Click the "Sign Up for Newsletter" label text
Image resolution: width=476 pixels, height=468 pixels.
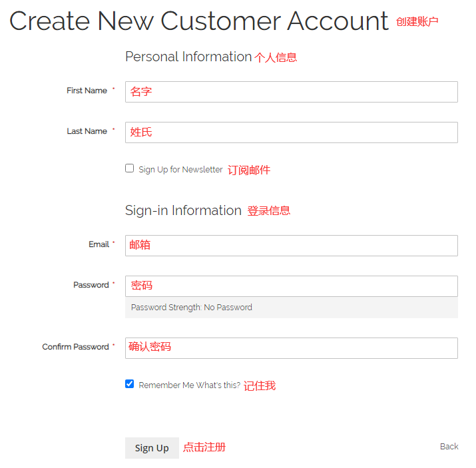pos(180,170)
